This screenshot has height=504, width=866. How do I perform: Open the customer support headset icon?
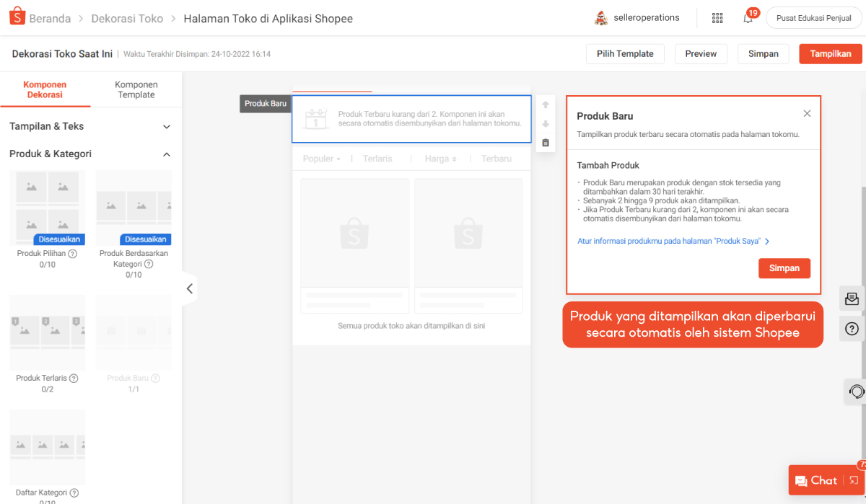tap(856, 392)
